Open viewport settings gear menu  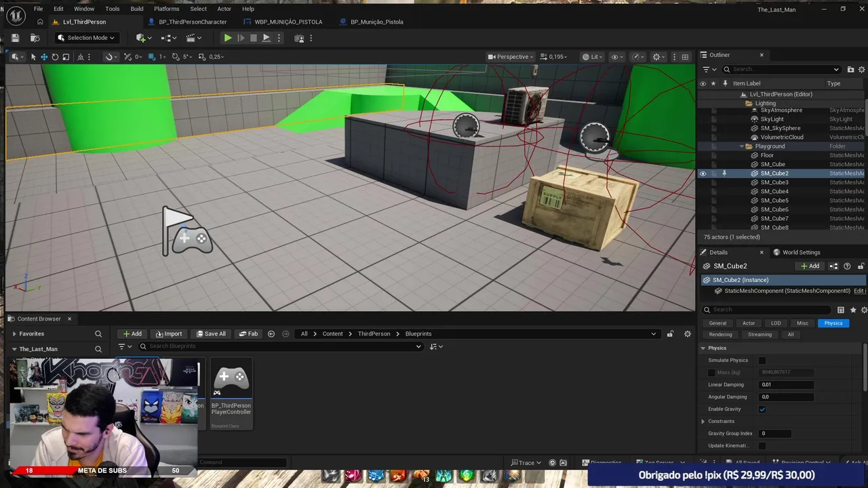pos(658,57)
